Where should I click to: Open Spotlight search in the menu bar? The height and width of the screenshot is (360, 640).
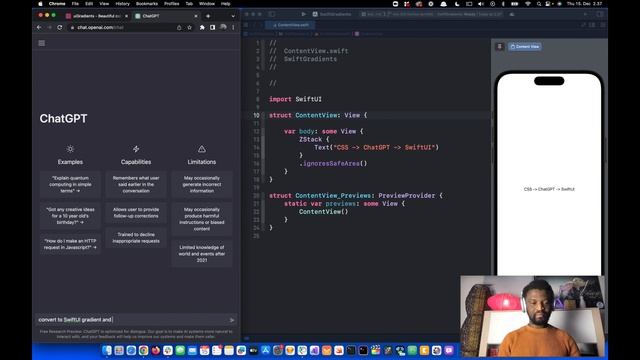pyautogui.click(x=539, y=4)
